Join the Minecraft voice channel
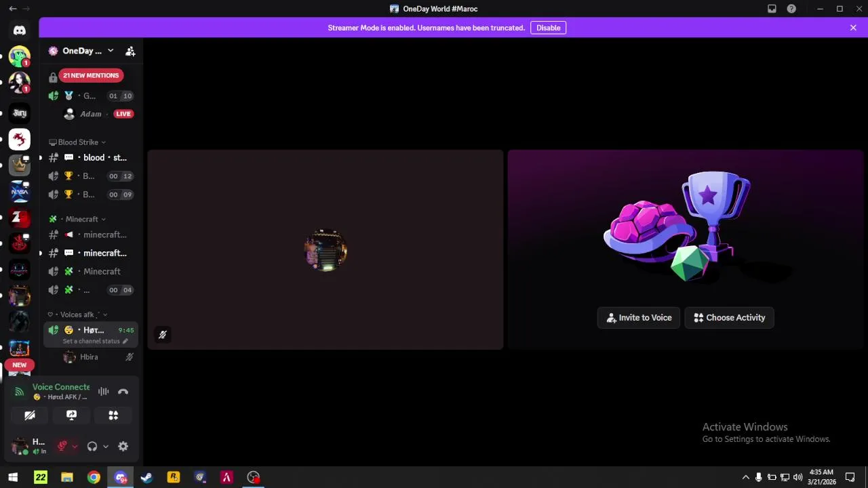 coord(91,271)
